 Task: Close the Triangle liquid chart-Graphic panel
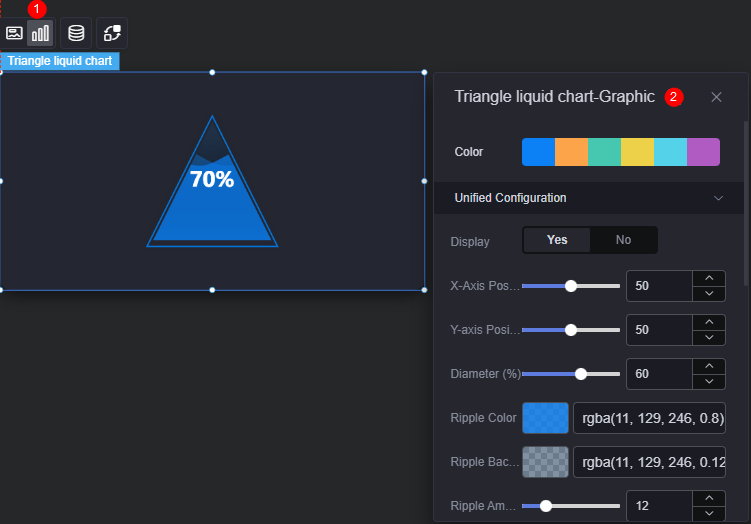716,97
